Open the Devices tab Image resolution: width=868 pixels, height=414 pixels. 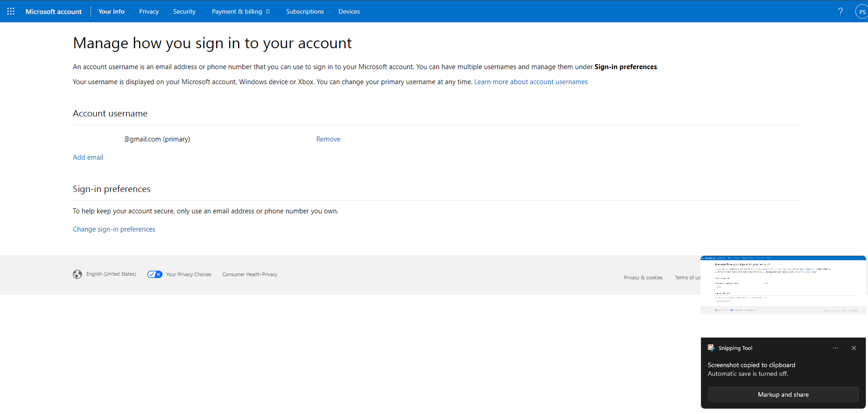pyautogui.click(x=349, y=11)
